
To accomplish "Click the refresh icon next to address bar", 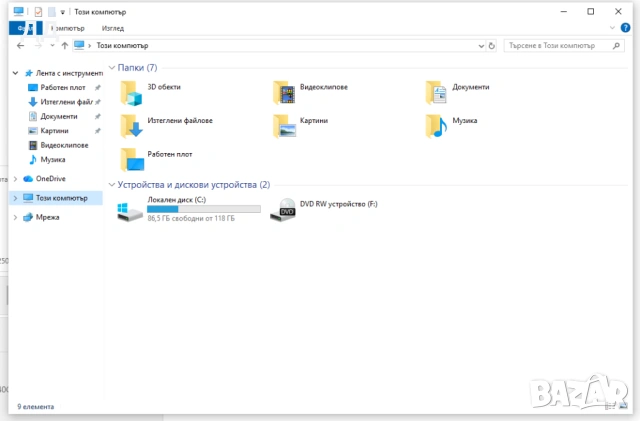I will click(491, 46).
